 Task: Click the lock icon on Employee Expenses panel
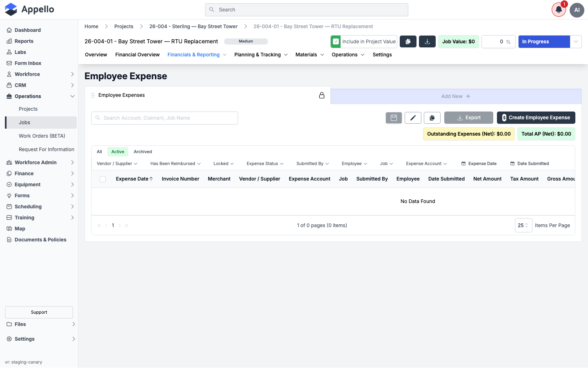[322, 95]
